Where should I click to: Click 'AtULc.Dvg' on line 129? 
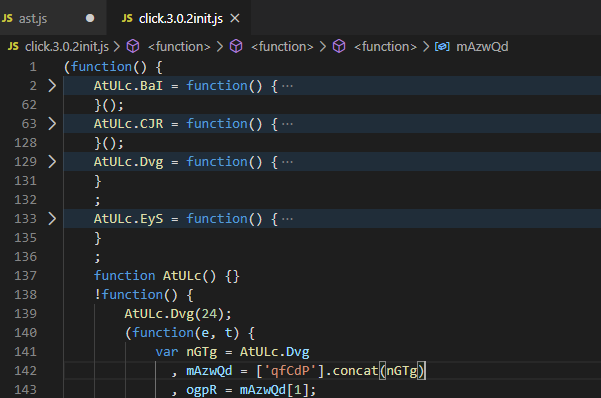pyautogui.click(x=128, y=161)
